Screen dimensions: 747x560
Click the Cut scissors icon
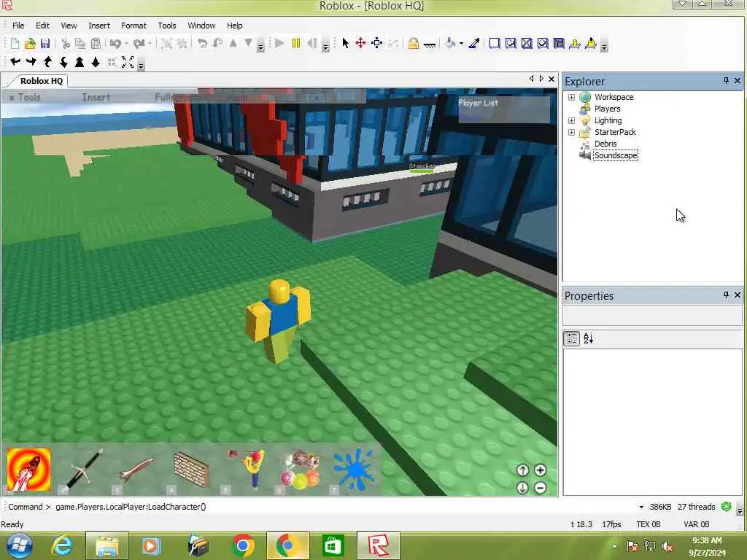[66, 44]
